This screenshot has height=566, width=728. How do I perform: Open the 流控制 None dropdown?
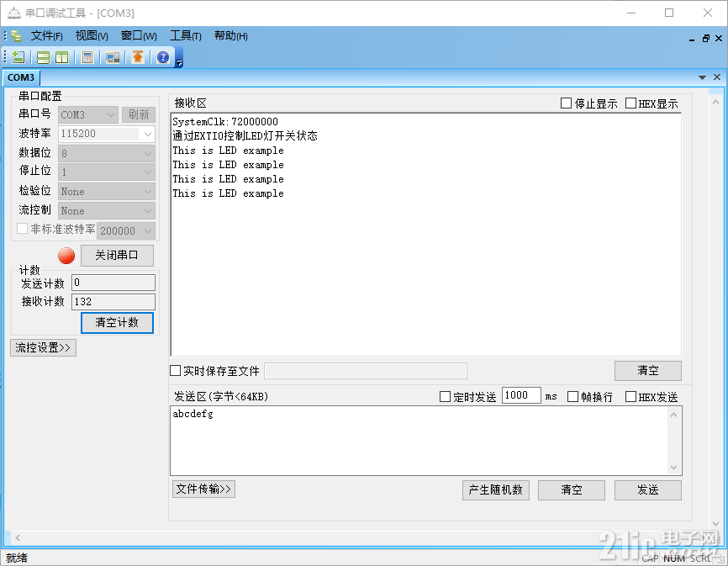[x=106, y=211]
